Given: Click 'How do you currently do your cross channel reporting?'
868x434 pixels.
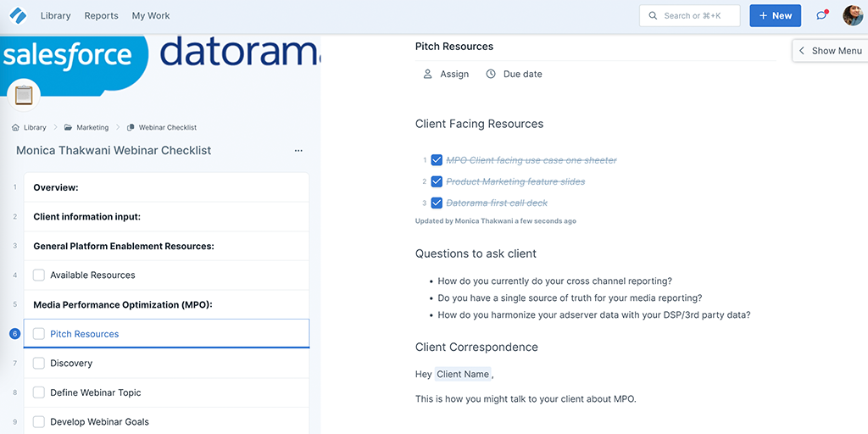Looking at the screenshot, I should (554, 281).
